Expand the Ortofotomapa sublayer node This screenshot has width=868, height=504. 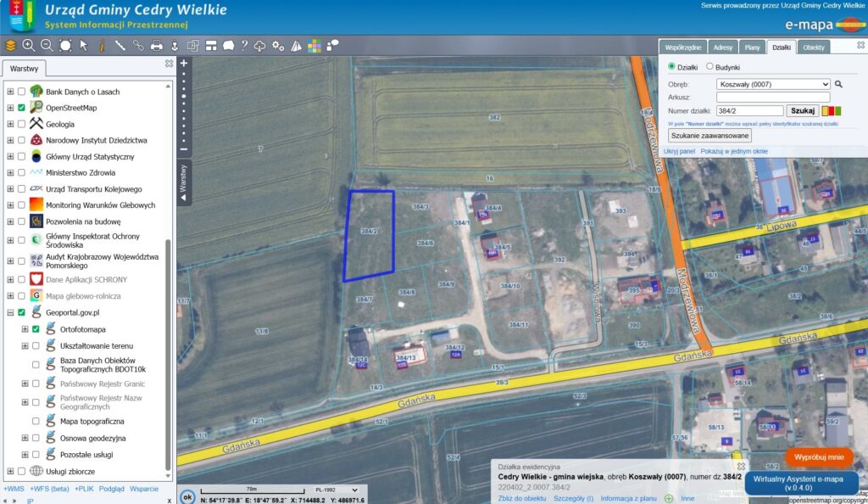pyautogui.click(x=25, y=329)
